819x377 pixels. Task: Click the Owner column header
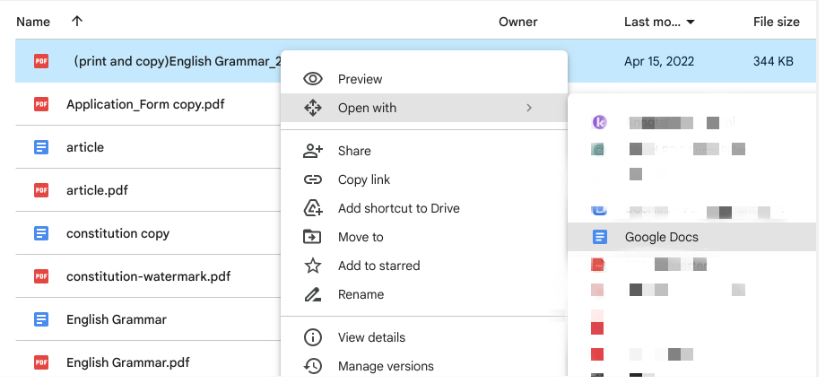point(518,22)
